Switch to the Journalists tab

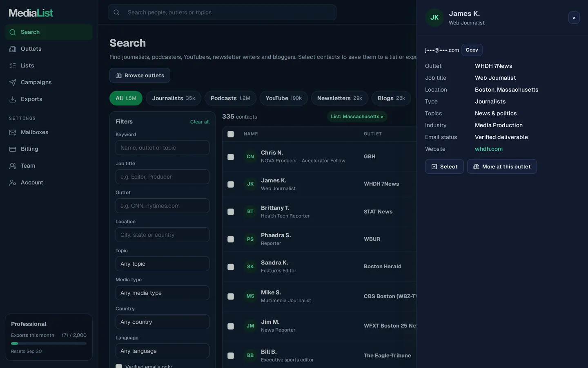174,98
